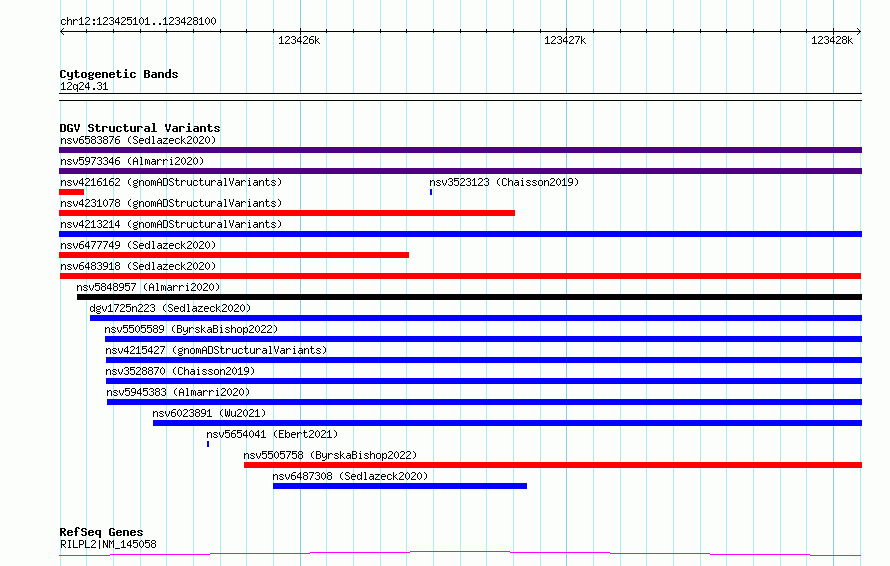Select the red nsv4231078 variant bar
890x566 pixels.
[287, 213]
